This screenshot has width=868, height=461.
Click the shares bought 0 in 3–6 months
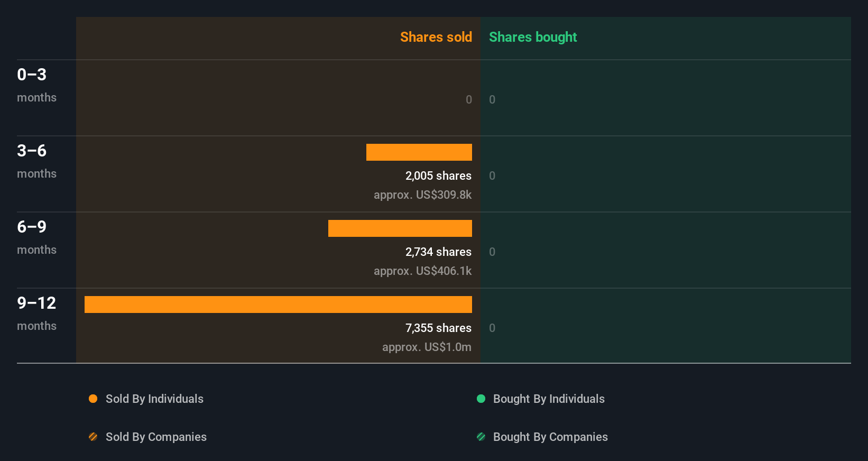click(x=492, y=176)
